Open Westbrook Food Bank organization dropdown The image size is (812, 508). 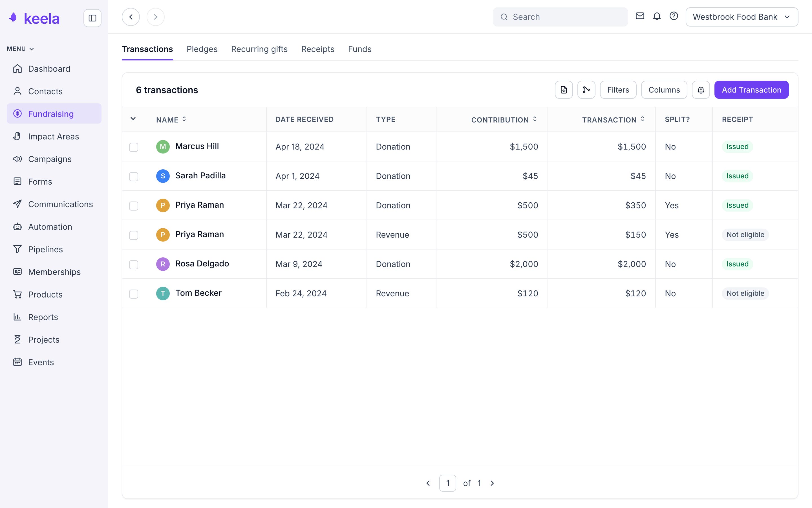[742, 17]
